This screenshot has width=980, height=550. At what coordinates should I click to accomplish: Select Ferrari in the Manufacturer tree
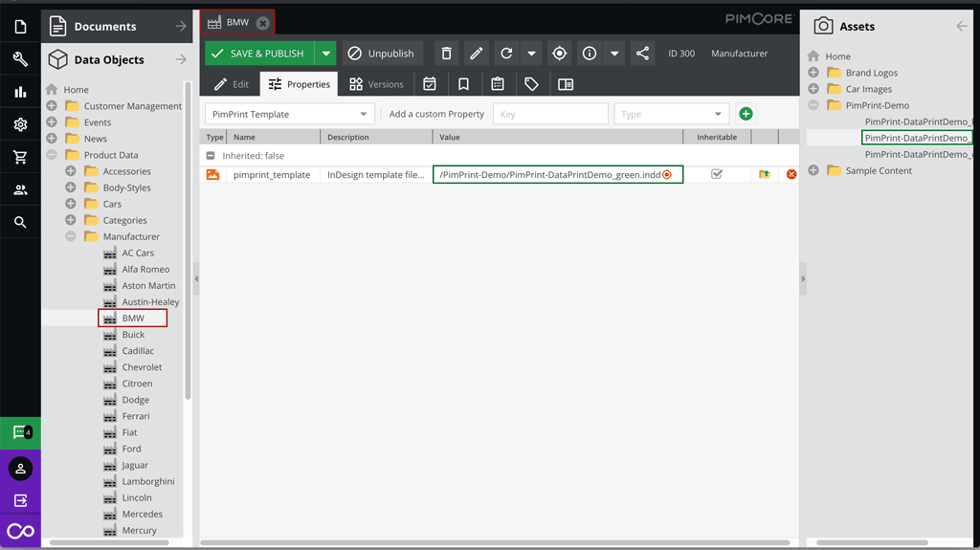click(x=136, y=416)
